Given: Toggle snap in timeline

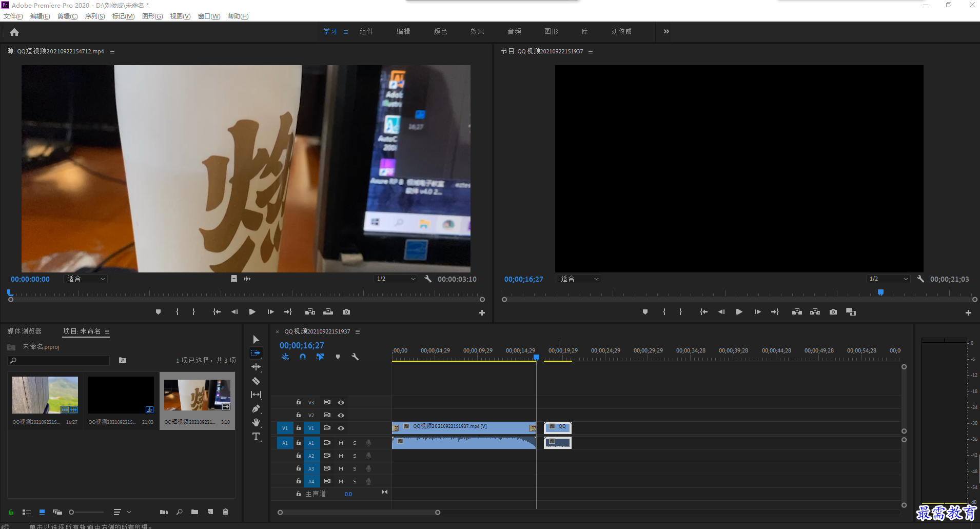Looking at the screenshot, I should [x=303, y=357].
